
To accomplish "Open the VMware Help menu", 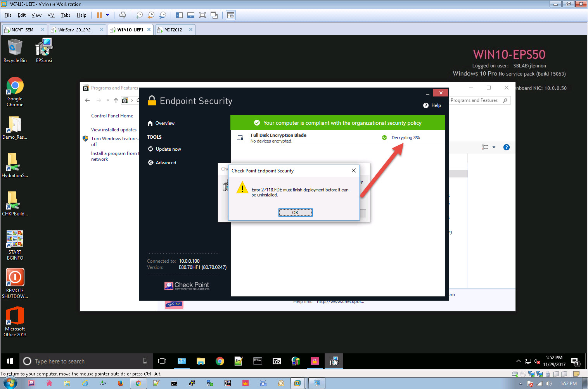I will pos(81,15).
